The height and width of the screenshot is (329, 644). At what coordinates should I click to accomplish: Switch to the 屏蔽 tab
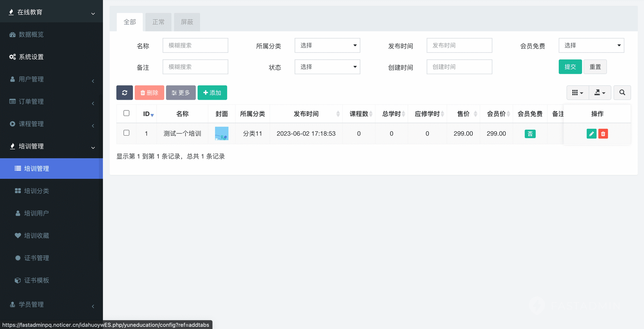(x=187, y=22)
